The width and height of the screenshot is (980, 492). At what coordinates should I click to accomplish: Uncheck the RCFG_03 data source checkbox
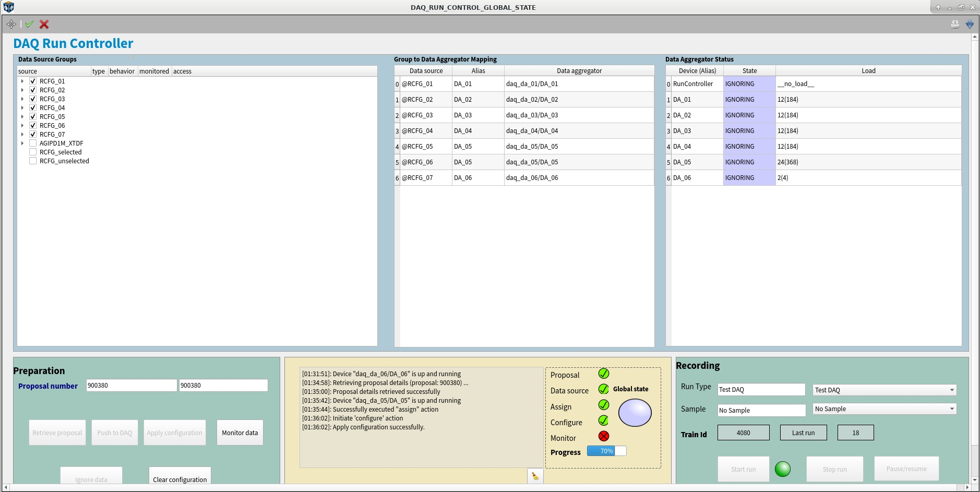tap(32, 99)
